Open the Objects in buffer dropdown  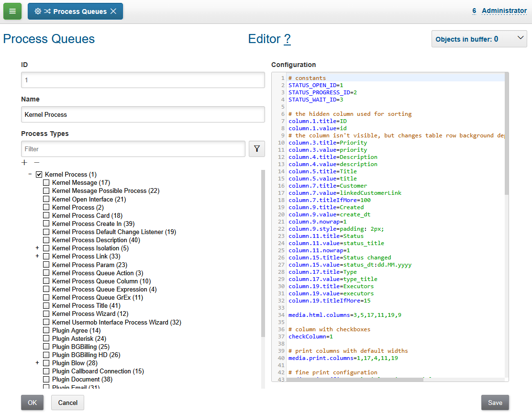(x=479, y=39)
